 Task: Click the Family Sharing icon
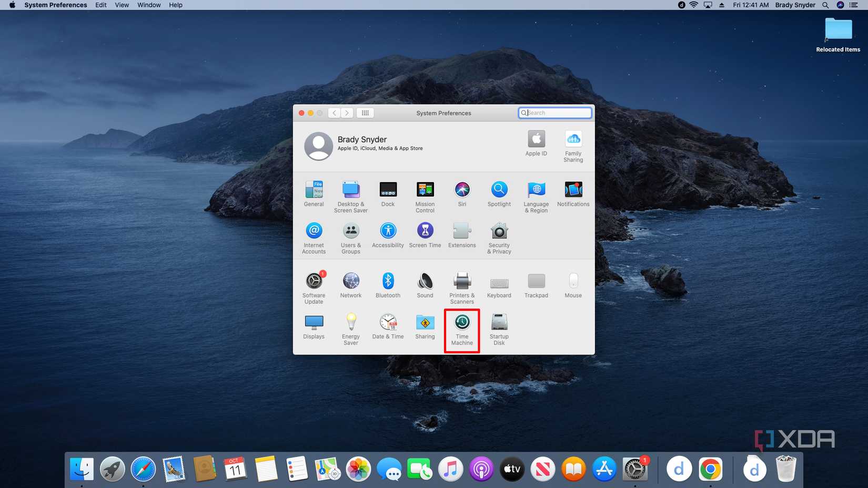coord(573,140)
